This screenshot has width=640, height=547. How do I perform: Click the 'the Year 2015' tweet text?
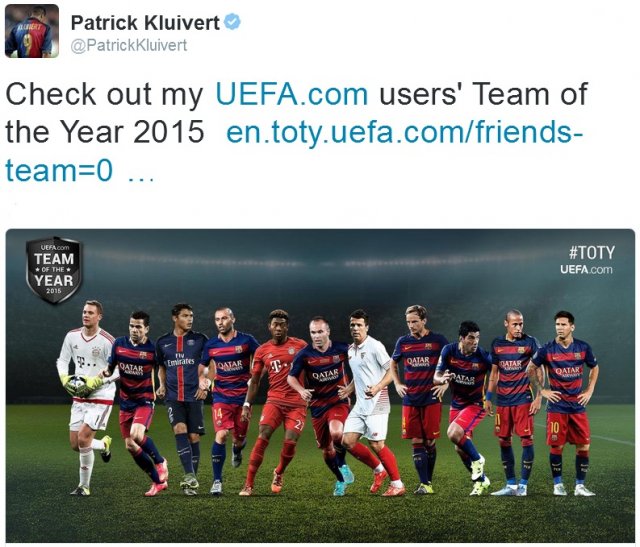pyautogui.click(x=104, y=132)
